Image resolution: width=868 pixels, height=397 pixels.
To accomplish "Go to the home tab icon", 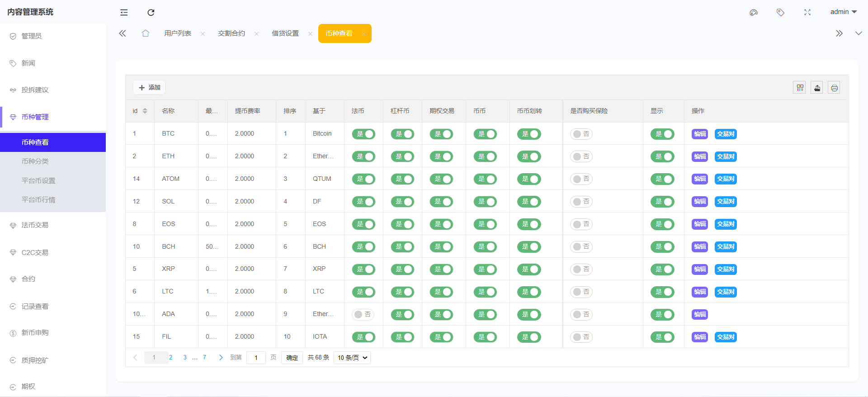I will pos(146,33).
